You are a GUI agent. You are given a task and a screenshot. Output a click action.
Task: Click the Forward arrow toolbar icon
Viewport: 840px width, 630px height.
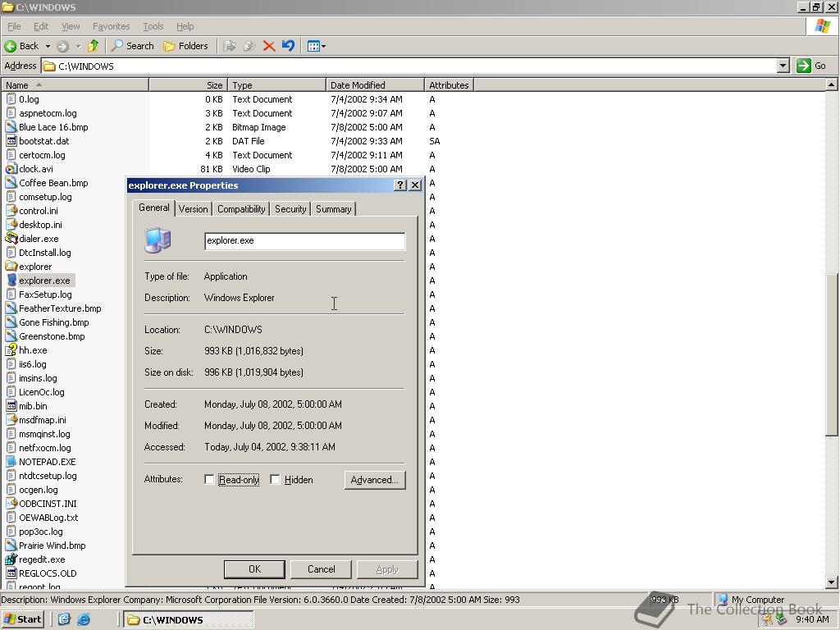62,46
